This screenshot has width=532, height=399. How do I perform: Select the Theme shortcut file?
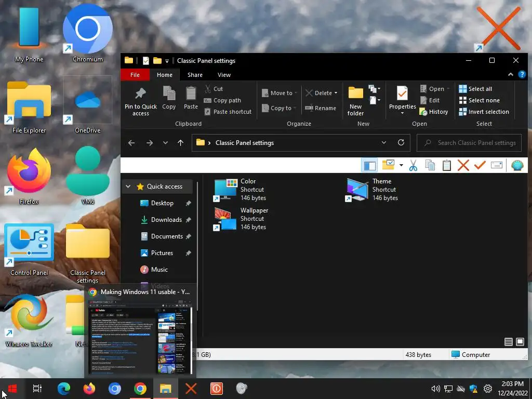click(x=371, y=190)
